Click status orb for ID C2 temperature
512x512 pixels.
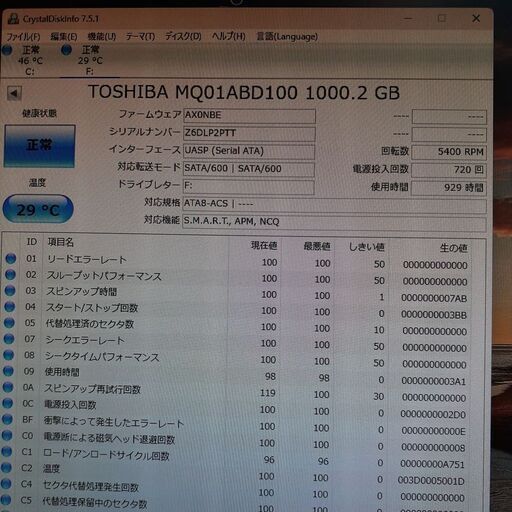click(6, 467)
